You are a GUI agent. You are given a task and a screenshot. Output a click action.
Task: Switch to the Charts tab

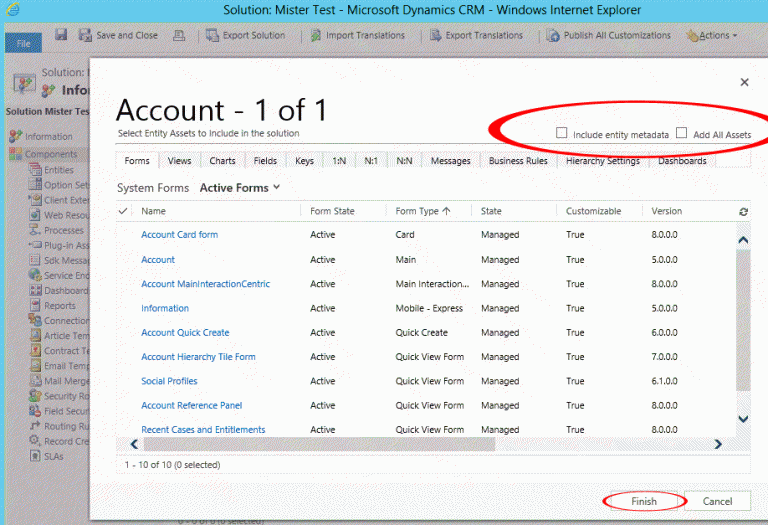click(222, 161)
